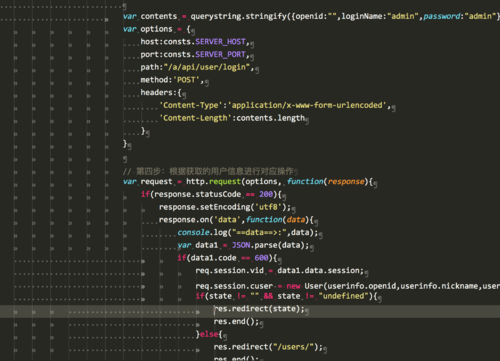Click the http.request function call

pyautogui.click(x=213, y=182)
